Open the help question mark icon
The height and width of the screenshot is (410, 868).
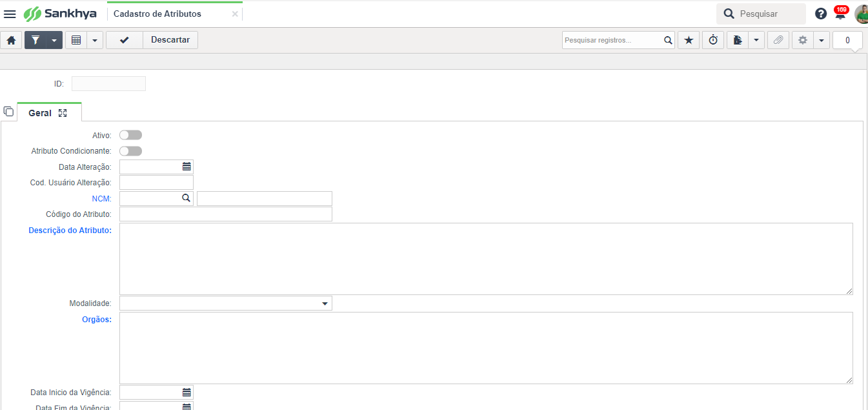(x=821, y=14)
